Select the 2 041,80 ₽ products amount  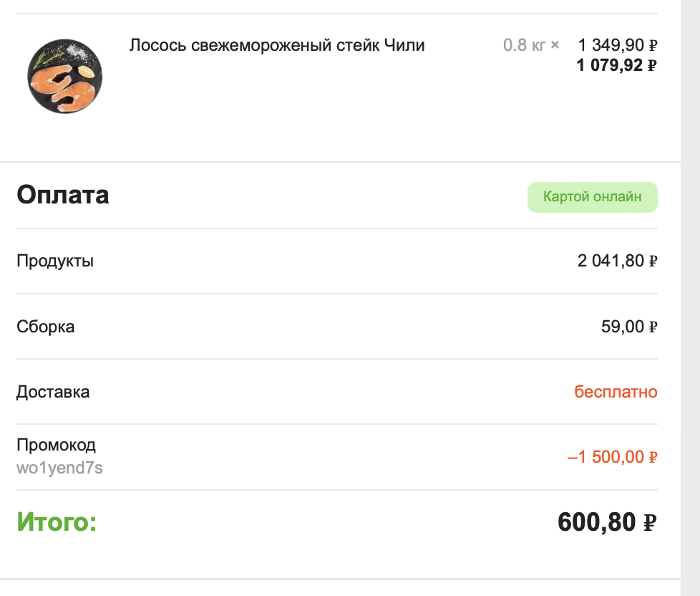click(x=618, y=261)
